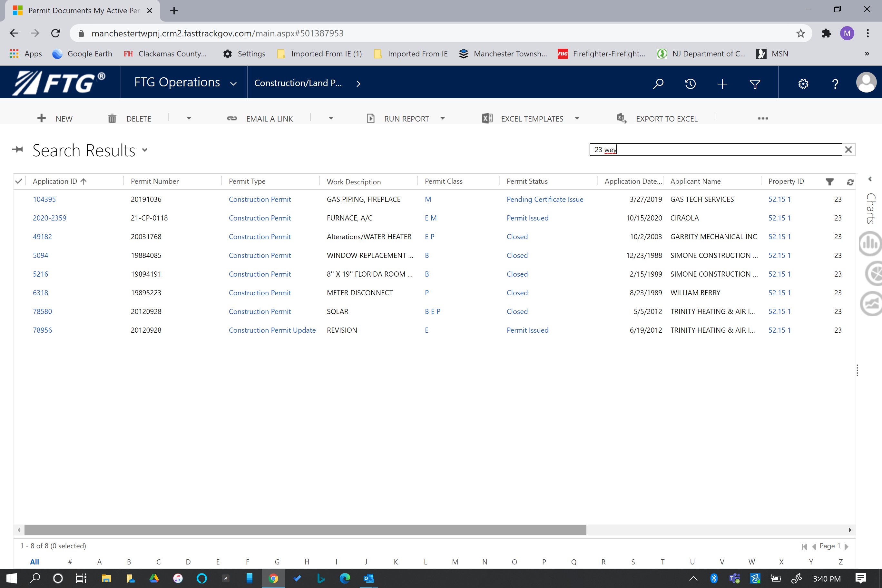Click the grid filter funnel icon
Image resolution: width=882 pixels, height=588 pixels.
pos(829,181)
